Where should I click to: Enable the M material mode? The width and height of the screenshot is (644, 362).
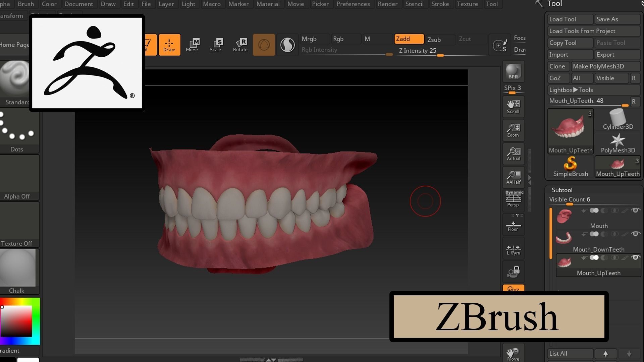(x=377, y=39)
